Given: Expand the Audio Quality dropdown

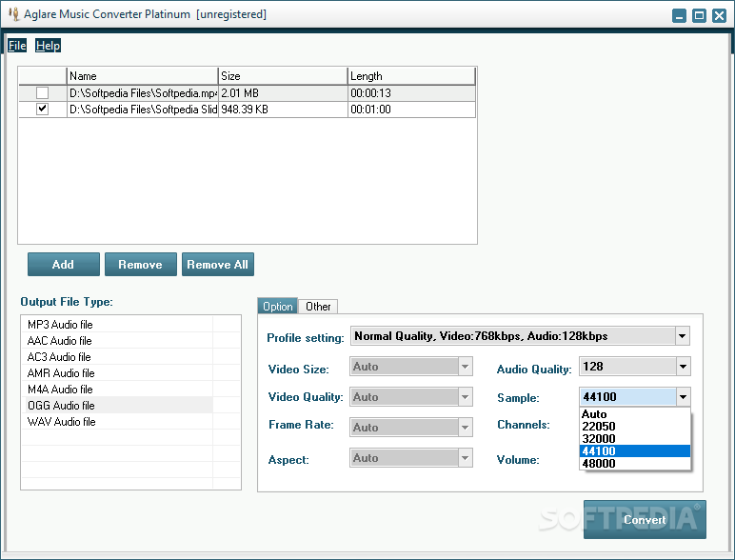Looking at the screenshot, I should point(683,367).
